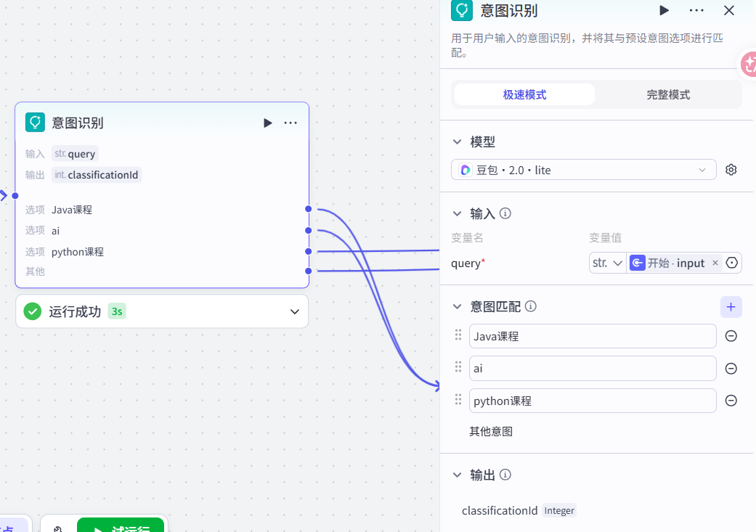The width and height of the screenshot is (756, 532).
Task: Select python课程 option on canvas node
Action: click(x=78, y=252)
